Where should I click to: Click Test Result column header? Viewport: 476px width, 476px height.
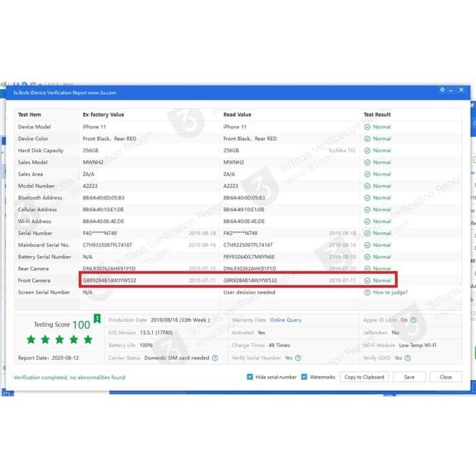pos(377,115)
